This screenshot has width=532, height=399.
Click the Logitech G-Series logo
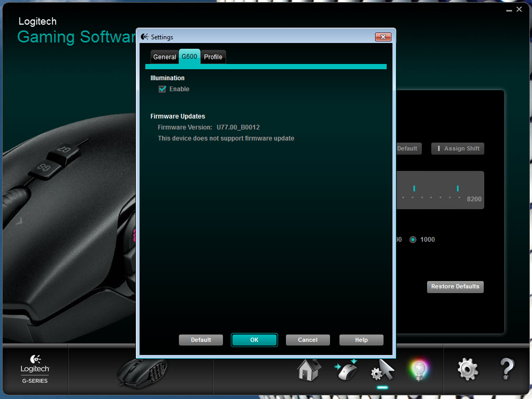(x=35, y=369)
